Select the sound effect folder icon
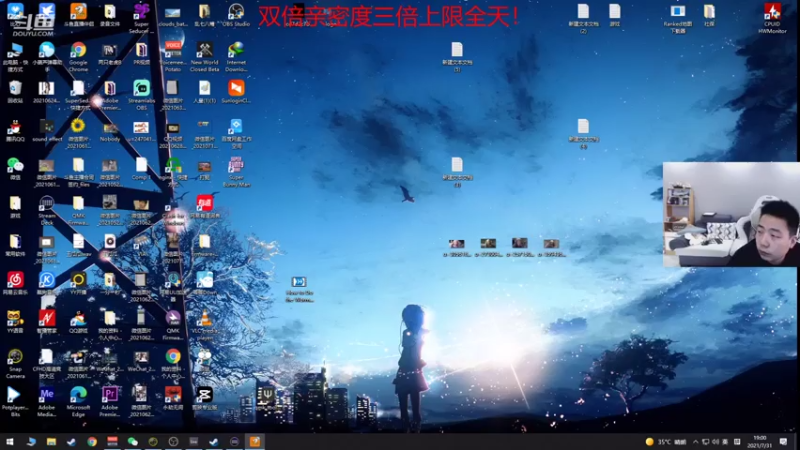The height and width of the screenshot is (450, 800). (46, 131)
